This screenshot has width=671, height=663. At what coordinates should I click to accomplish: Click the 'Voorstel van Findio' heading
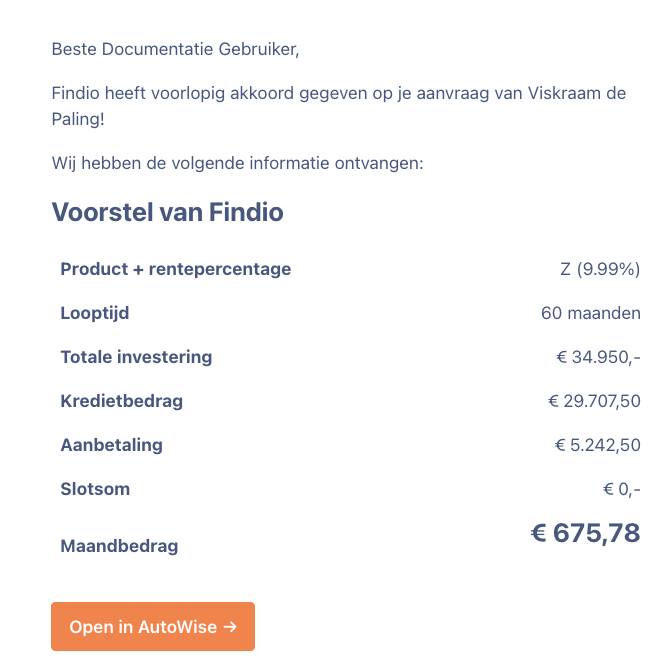(167, 212)
